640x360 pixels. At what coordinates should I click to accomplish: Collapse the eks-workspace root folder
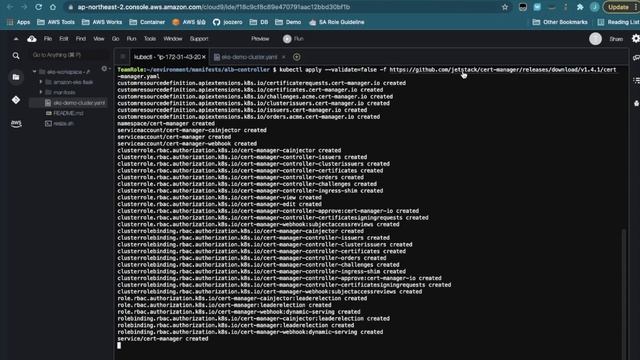34,72
